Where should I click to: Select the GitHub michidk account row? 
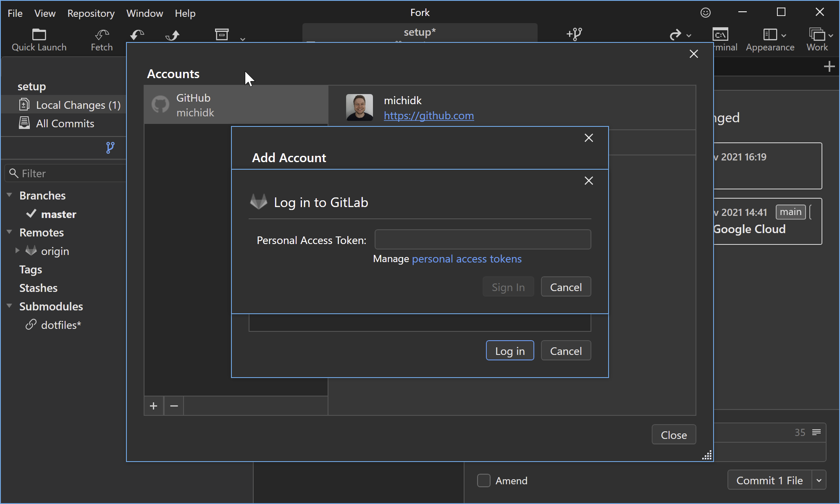[x=236, y=105]
